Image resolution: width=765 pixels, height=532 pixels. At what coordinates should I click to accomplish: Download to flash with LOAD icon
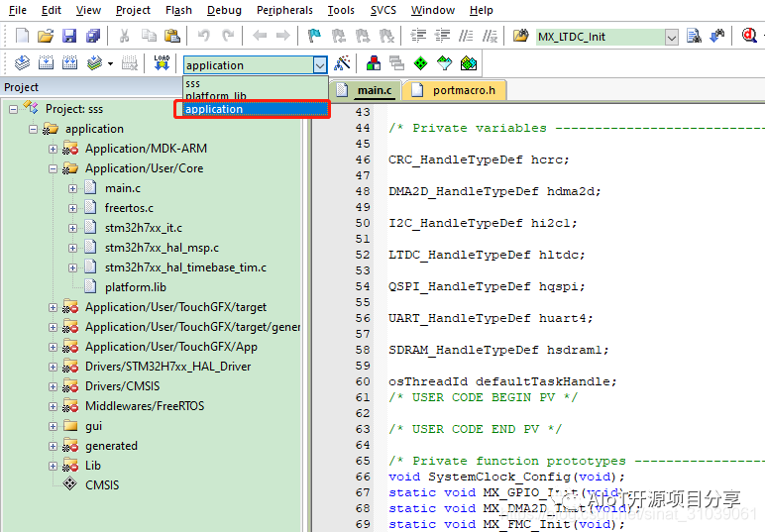point(162,63)
